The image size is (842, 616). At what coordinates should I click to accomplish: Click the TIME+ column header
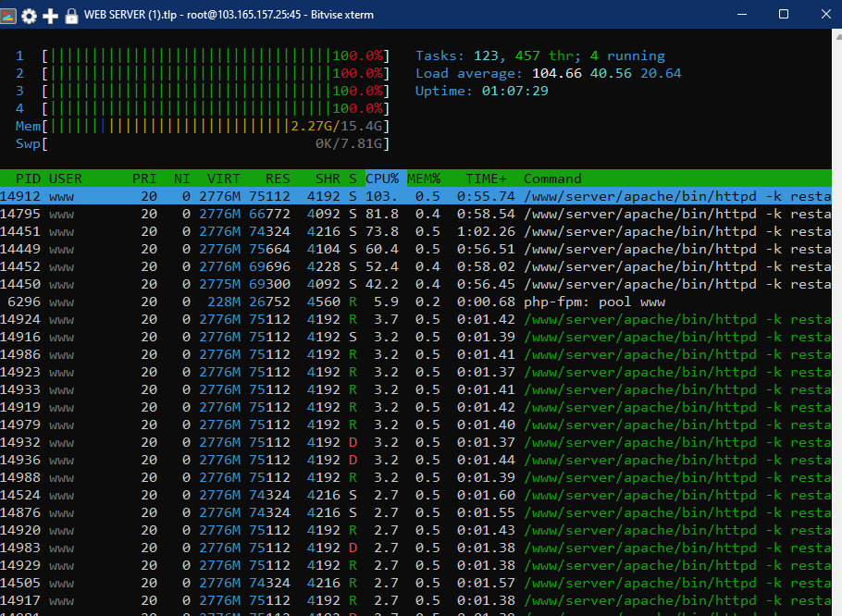coord(487,179)
